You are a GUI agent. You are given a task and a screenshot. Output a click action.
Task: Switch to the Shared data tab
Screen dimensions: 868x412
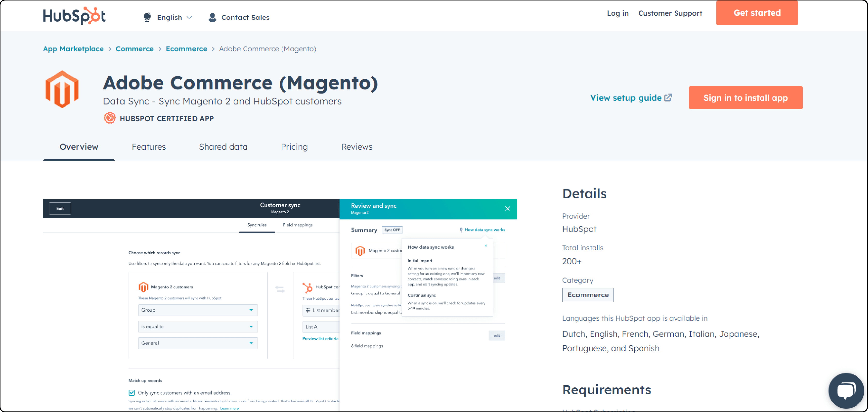coord(223,147)
